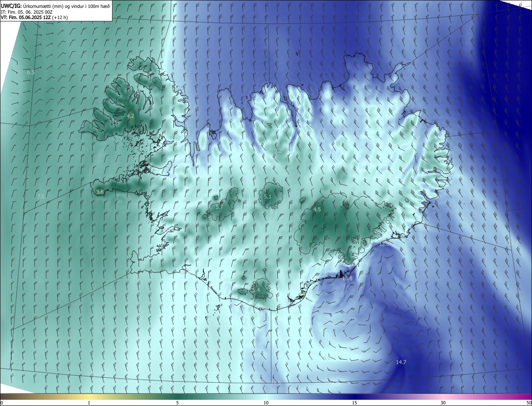Click the 6.5 value label on the map

[31, 72]
